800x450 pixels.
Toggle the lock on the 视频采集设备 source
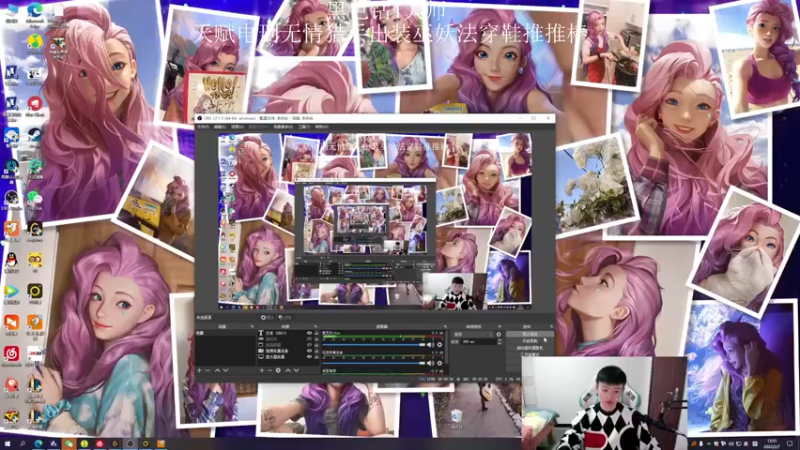click(x=316, y=351)
